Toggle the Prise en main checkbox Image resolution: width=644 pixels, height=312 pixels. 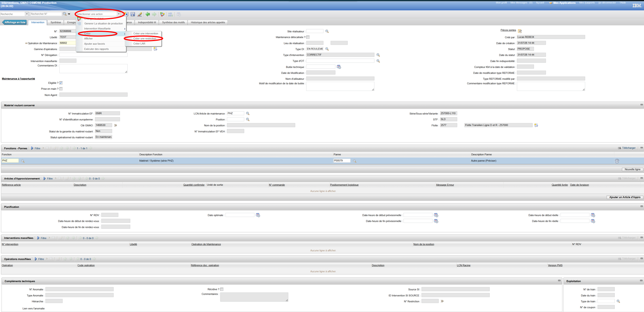coord(61,89)
